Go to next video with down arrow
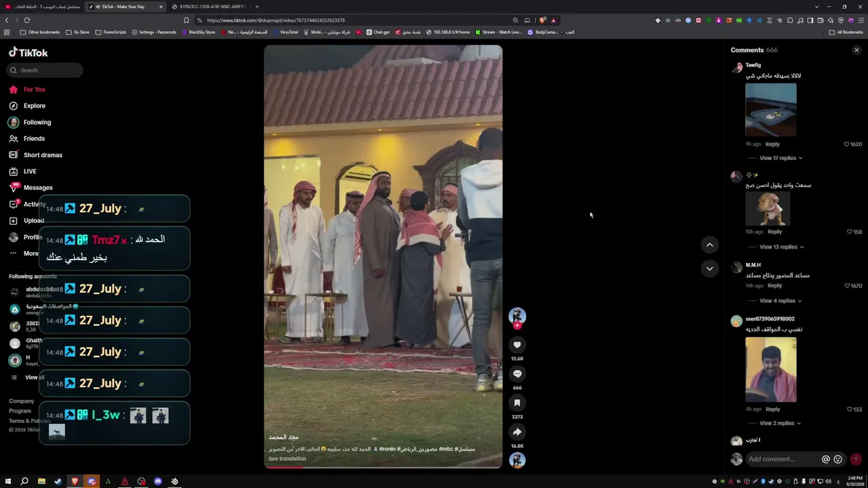The height and width of the screenshot is (488, 868). click(x=709, y=268)
